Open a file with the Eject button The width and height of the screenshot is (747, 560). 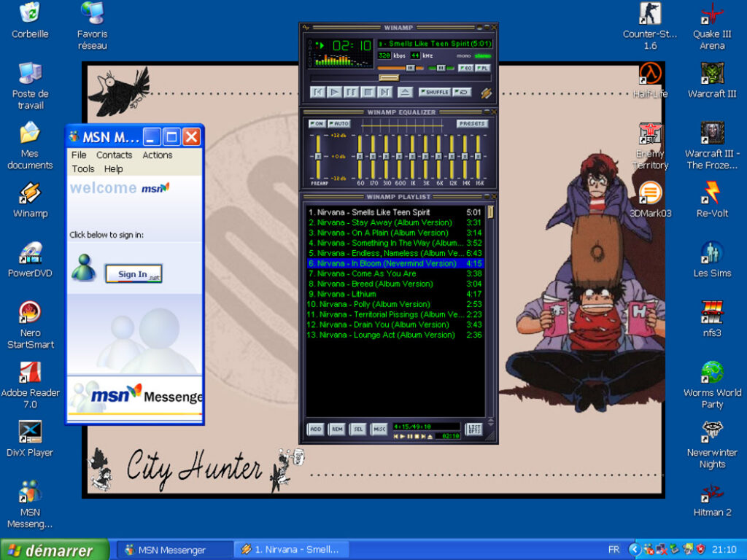point(406,92)
